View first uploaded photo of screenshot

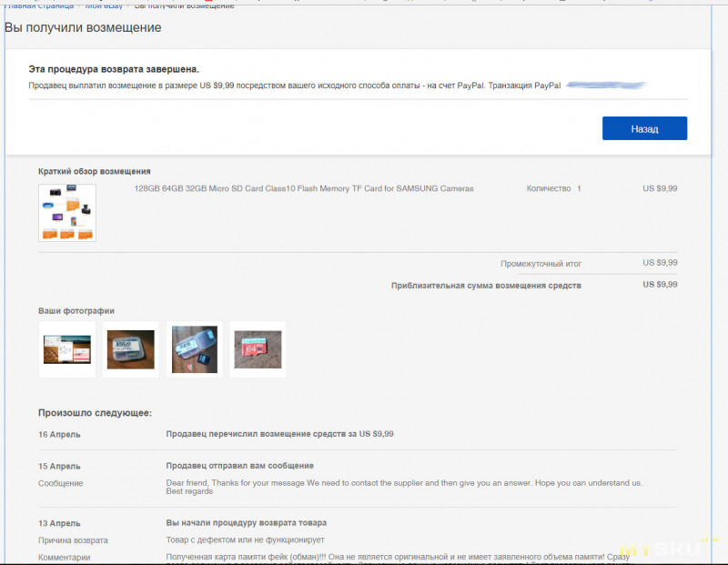[67, 349]
